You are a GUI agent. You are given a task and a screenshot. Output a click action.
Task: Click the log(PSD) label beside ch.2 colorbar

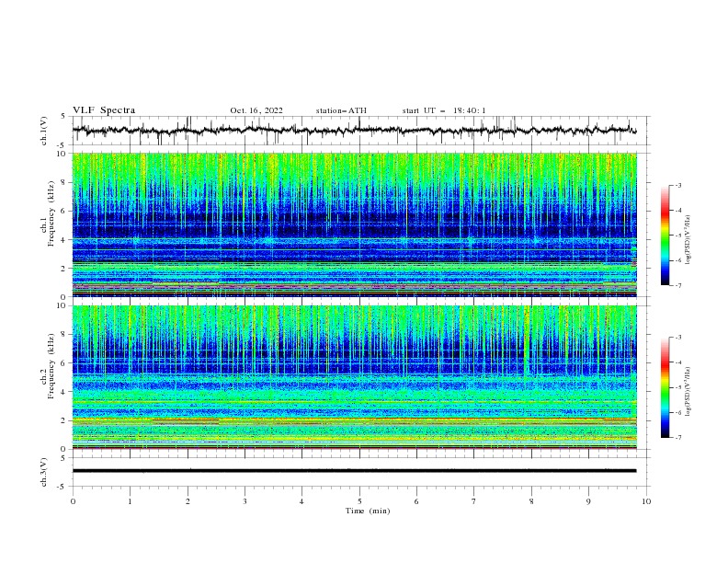(688, 392)
